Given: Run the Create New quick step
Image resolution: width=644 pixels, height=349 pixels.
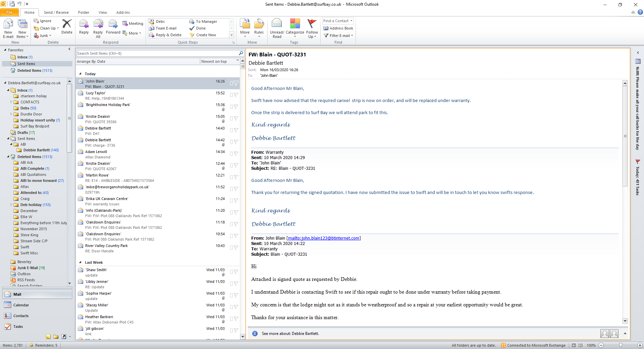Looking at the screenshot, I should click(203, 35).
